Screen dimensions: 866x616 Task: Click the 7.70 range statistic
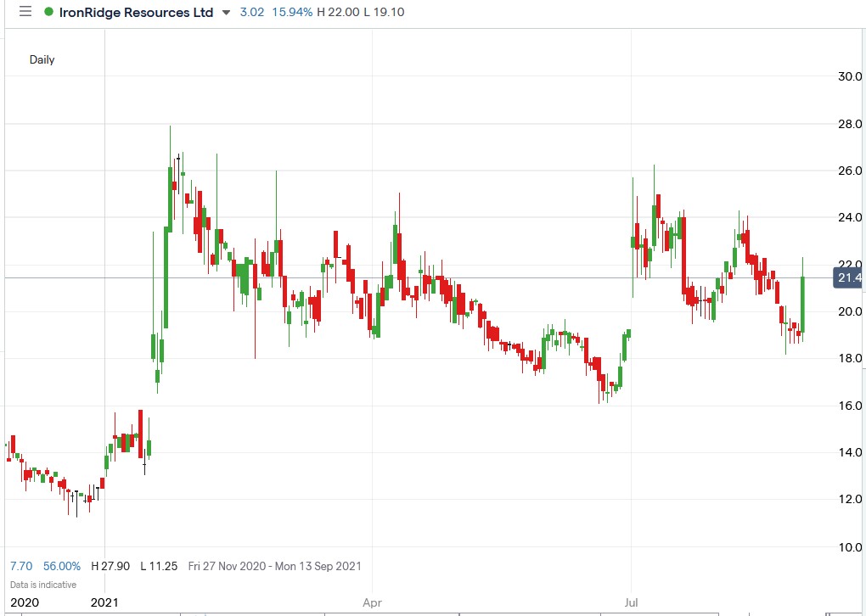(x=20, y=566)
